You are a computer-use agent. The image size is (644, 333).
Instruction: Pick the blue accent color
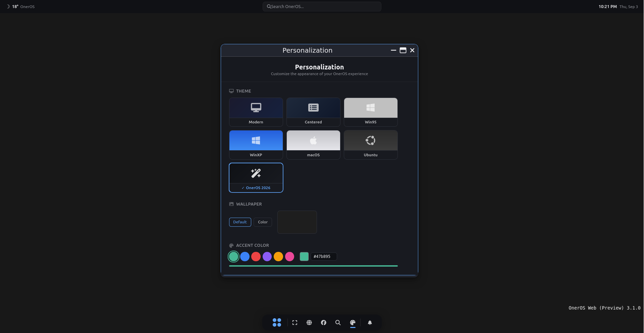tap(245, 257)
